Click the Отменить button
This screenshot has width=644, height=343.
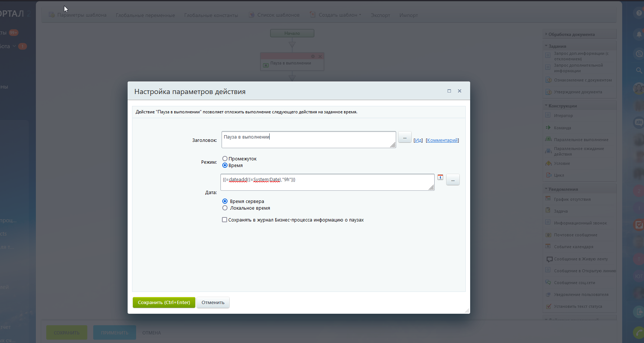(213, 303)
